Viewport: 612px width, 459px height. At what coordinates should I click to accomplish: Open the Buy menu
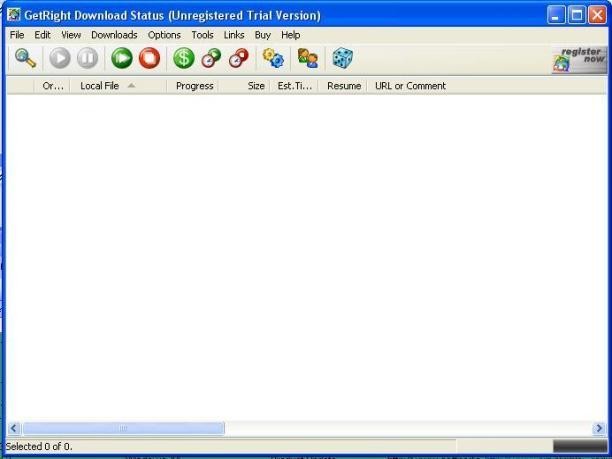pyautogui.click(x=263, y=35)
